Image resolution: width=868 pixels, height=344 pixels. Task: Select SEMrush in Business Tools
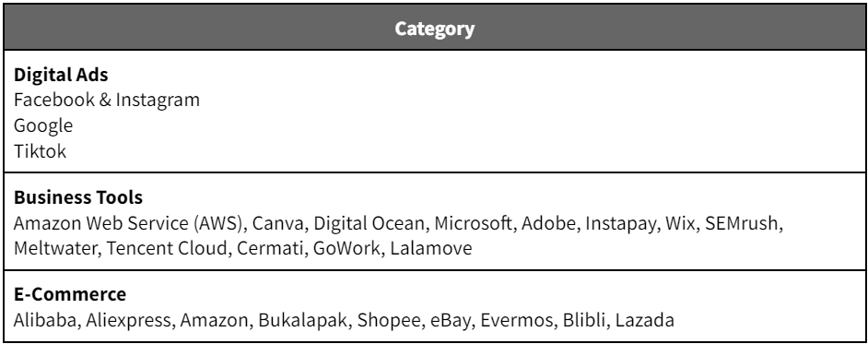741,222
